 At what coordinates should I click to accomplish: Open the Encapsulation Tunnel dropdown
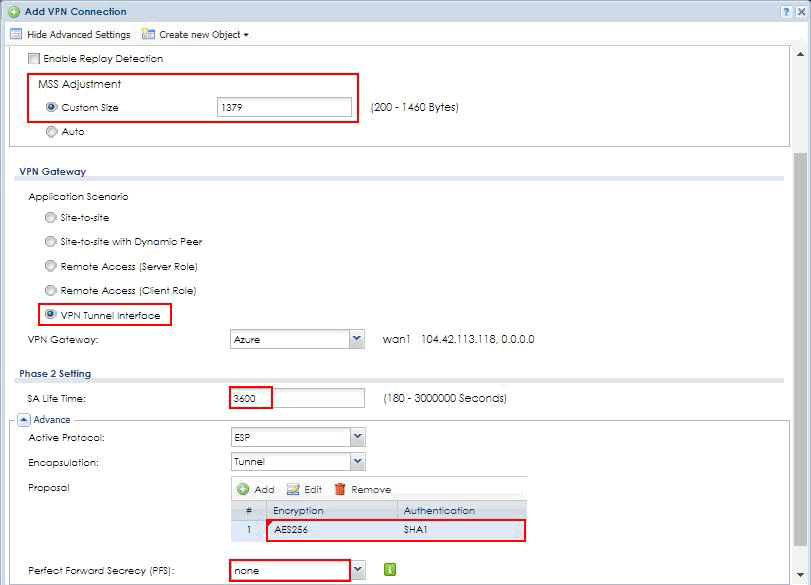pyautogui.click(x=357, y=461)
